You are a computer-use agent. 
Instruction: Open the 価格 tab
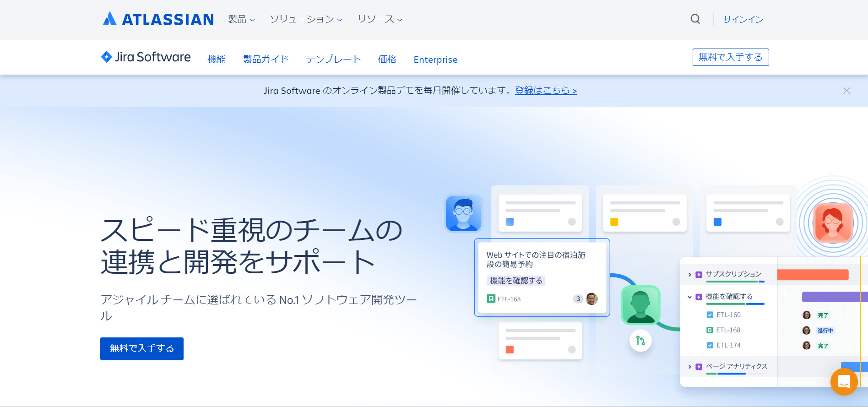tap(387, 60)
